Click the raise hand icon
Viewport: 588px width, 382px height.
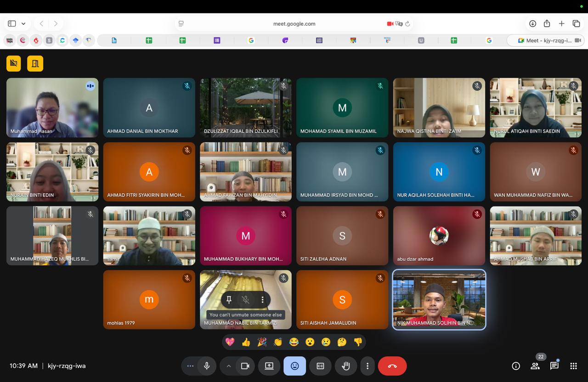click(x=346, y=366)
